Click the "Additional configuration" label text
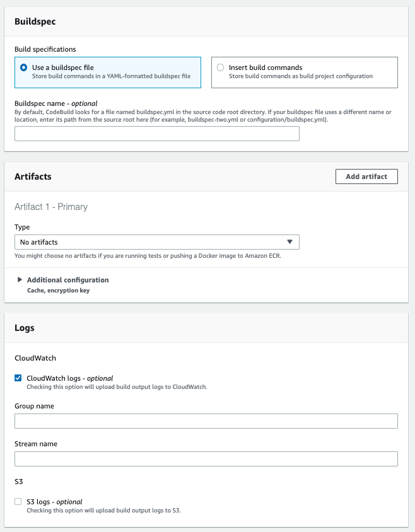 pyautogui.click(x=67, y=280)
